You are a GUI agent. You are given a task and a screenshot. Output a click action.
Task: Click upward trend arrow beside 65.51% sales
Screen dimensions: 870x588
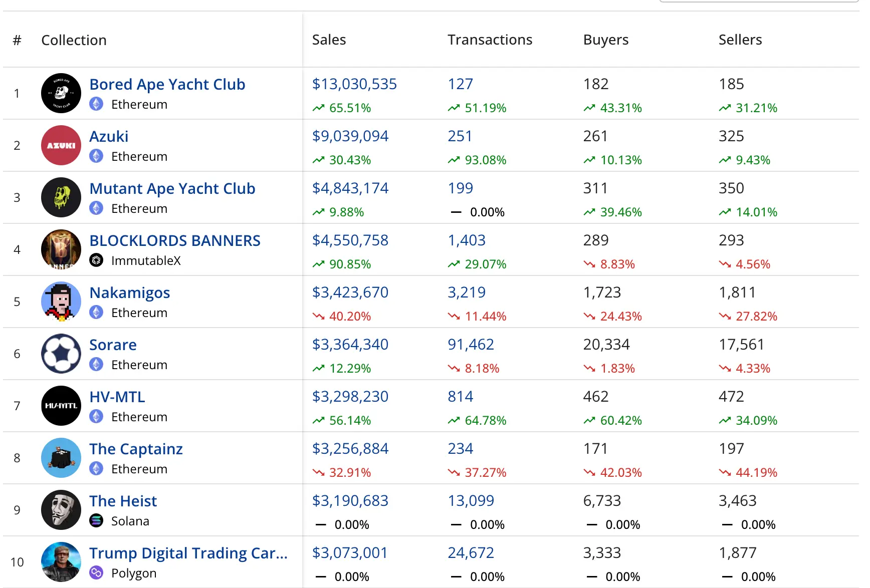319,108
